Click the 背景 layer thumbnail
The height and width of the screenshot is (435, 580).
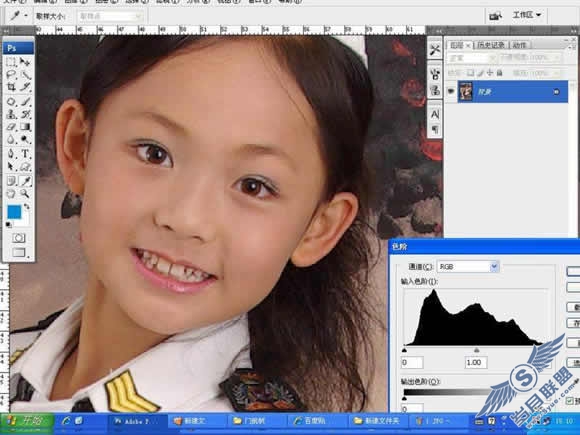pyautogui.click(x=466, y=91)
